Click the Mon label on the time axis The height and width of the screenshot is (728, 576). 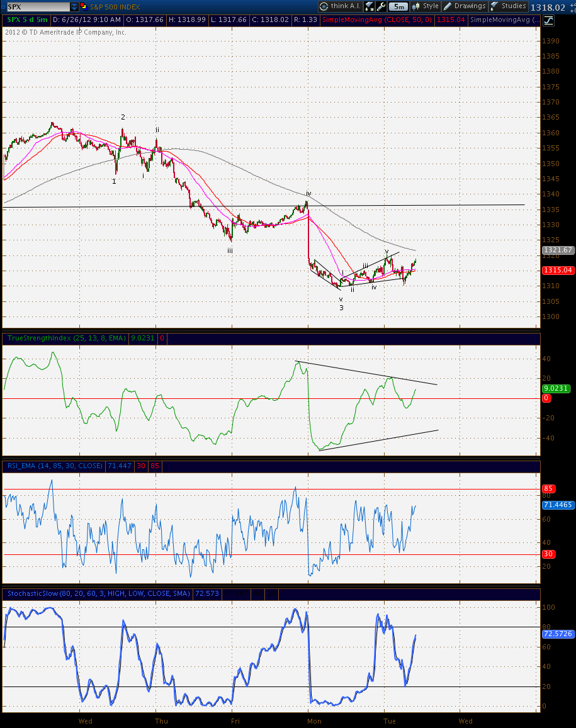[x=315, y=721]
